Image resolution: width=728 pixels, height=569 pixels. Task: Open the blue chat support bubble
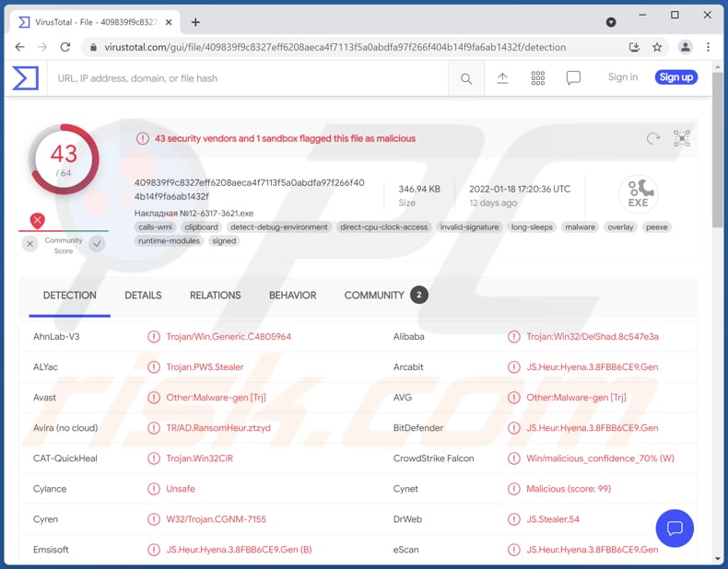pos(675,528)
